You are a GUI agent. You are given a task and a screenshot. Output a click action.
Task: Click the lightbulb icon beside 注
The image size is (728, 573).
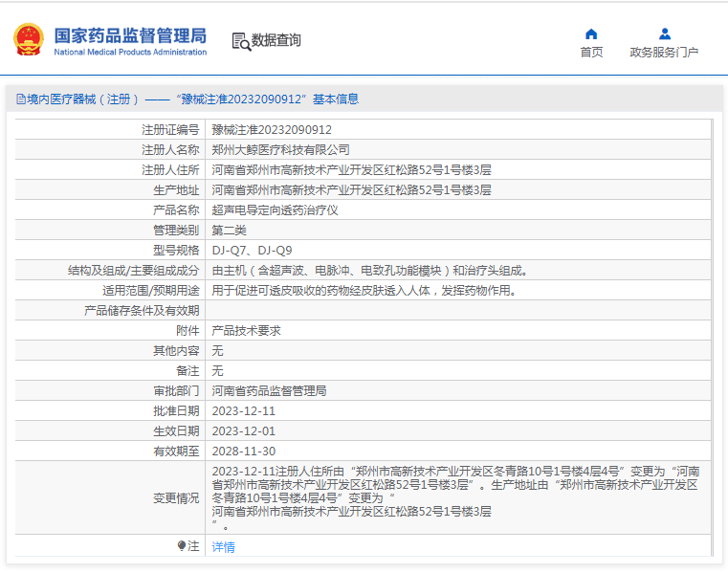[182, 546]
